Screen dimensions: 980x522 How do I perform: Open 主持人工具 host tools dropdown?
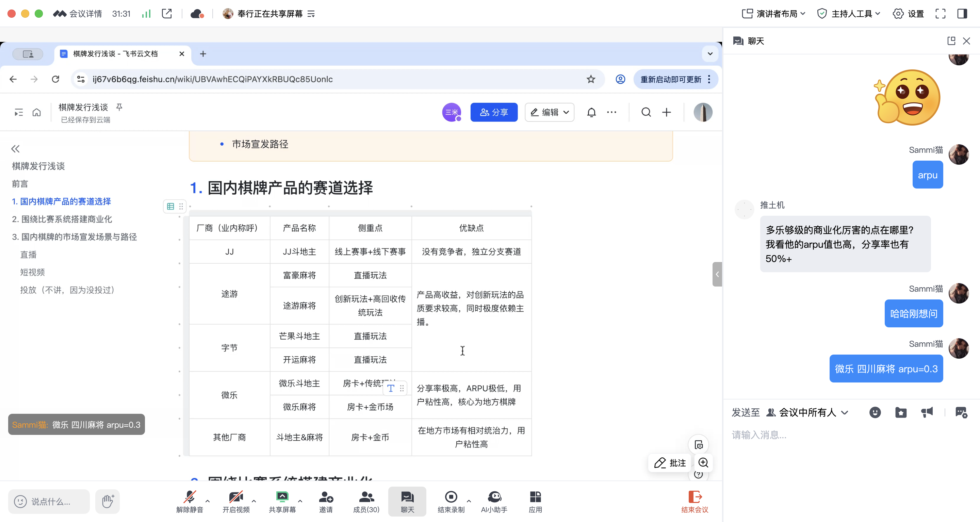pyautogui.click(x=848, y=14)
